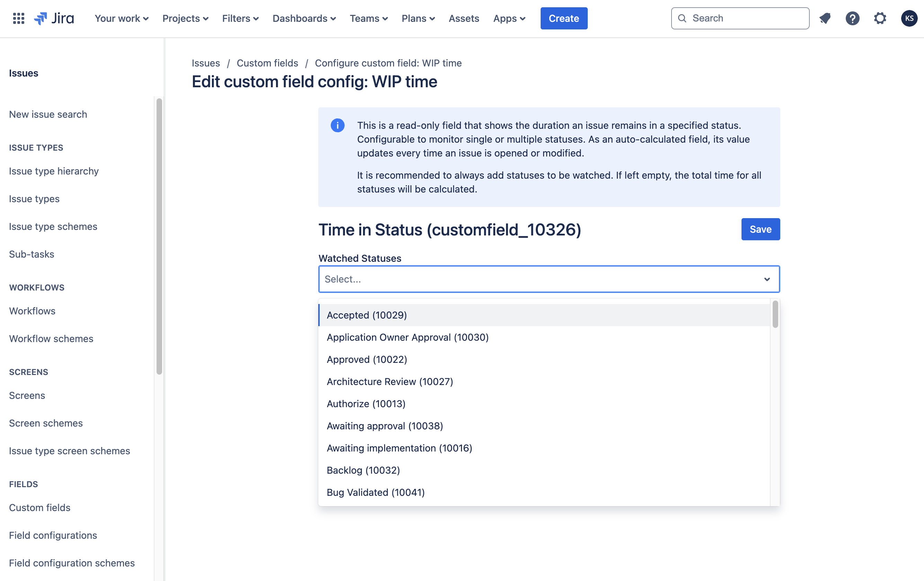Click the blue info icon in banner
Viewport: 924px width, 581px height.
(x=337, y=125)
